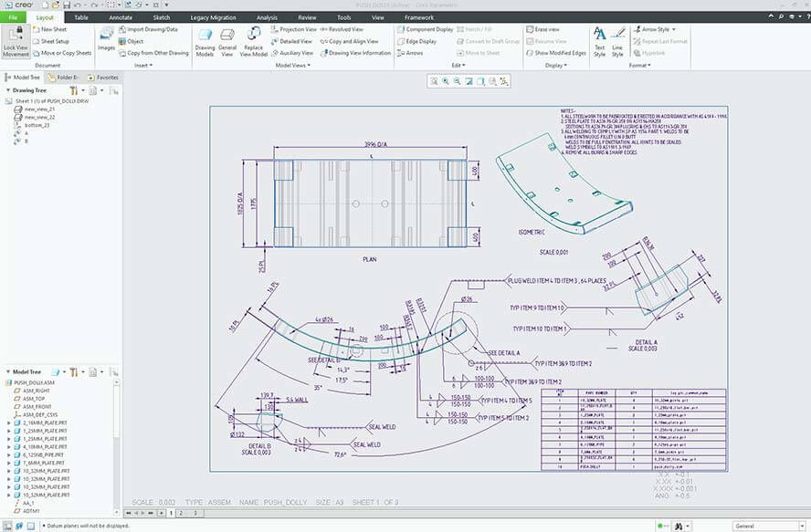Image resolution: width=811 pixels, height=532 pixels.
Task: Click Projection View in ribbon
Action: click(298, 29)
